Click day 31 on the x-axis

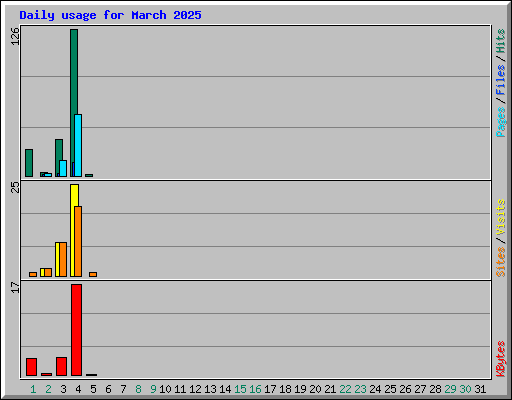pyautogui.click(x=480, y=389)
